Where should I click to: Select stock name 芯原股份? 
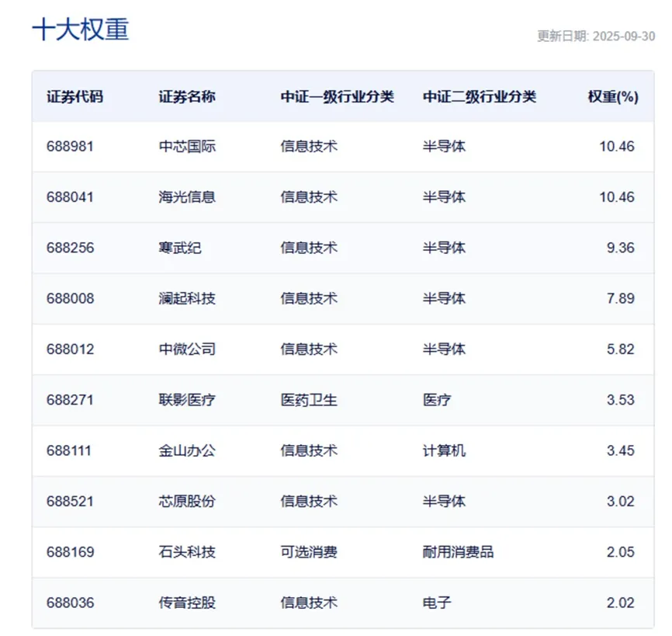[187, 501]
